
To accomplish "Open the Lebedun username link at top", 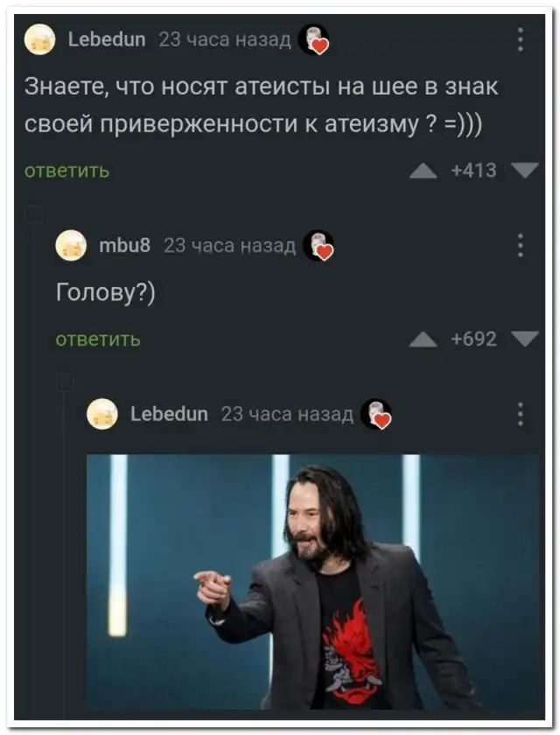I will coord(107,39).
